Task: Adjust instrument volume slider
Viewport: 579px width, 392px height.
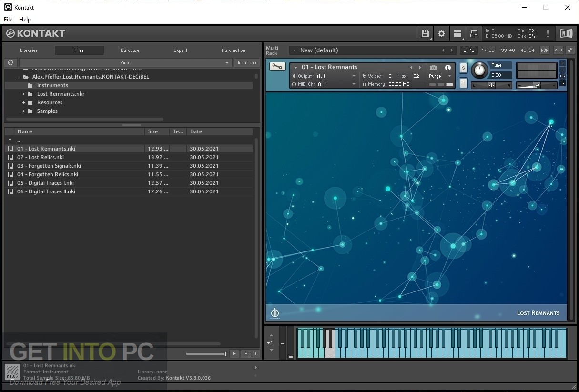Action: [537, 85]
